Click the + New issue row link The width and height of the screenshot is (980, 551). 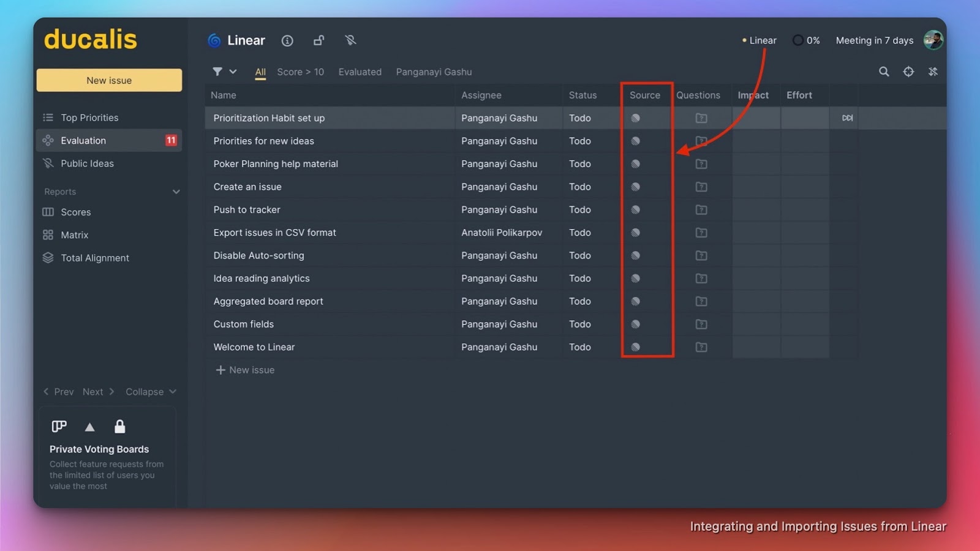point(245,370)
